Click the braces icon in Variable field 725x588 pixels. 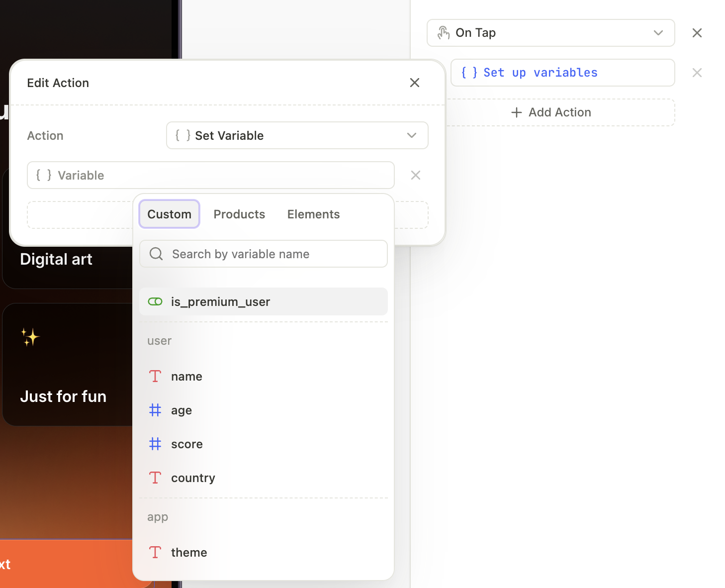[x=44, y=175]
